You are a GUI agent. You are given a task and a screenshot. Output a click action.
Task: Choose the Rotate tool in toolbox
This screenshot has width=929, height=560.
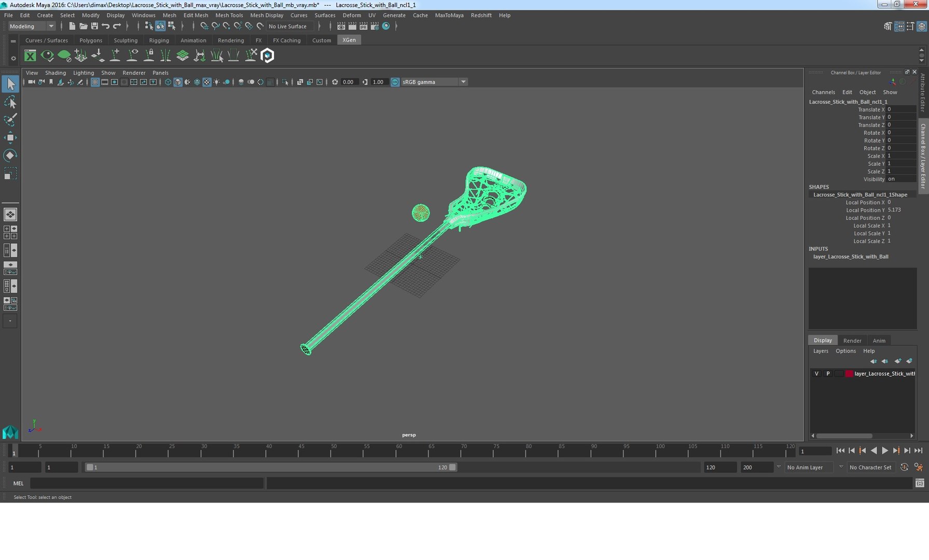click(10, 155)
